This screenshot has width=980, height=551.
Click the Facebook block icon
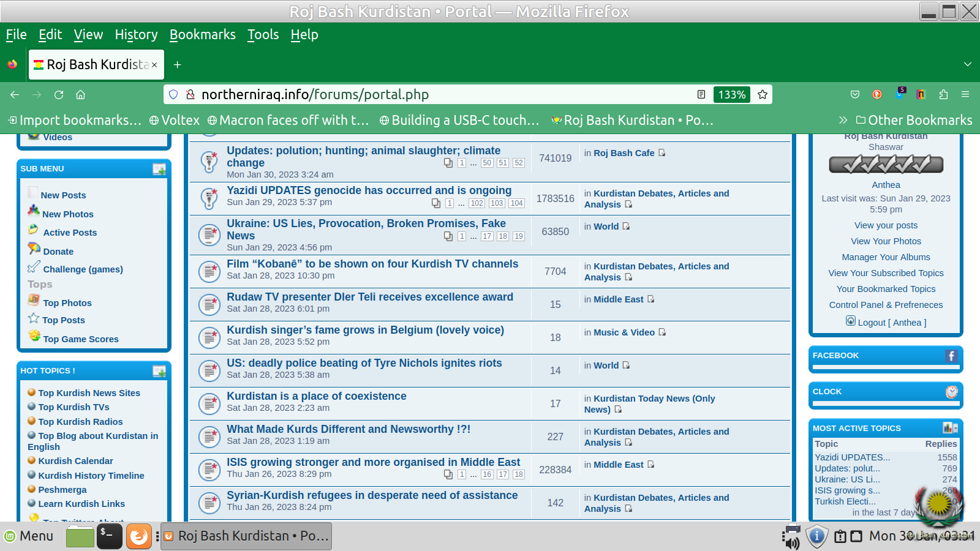point(951,356)
